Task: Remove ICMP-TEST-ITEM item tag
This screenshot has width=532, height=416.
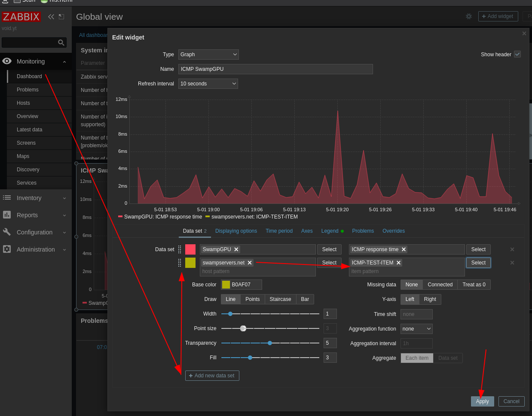Action: coord(398,263)
